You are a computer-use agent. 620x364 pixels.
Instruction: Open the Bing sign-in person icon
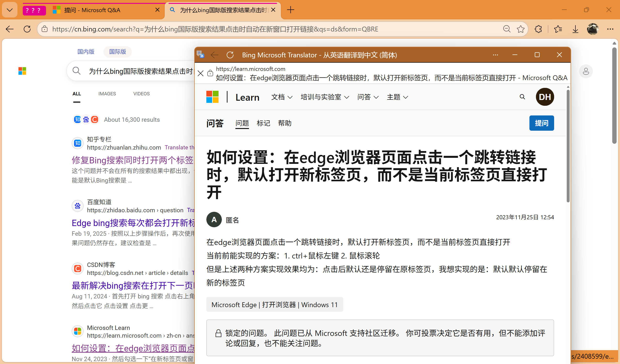tap(586, 71)
